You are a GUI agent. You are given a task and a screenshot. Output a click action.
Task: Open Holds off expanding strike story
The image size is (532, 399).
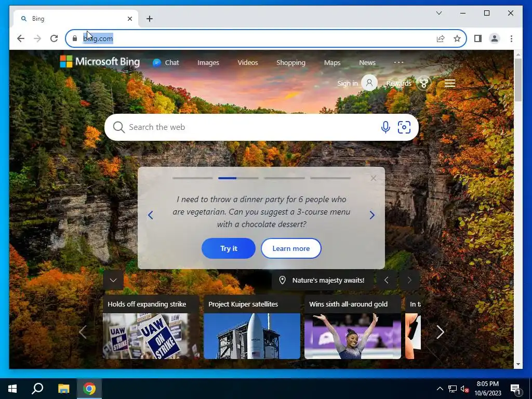coord(151,327)
